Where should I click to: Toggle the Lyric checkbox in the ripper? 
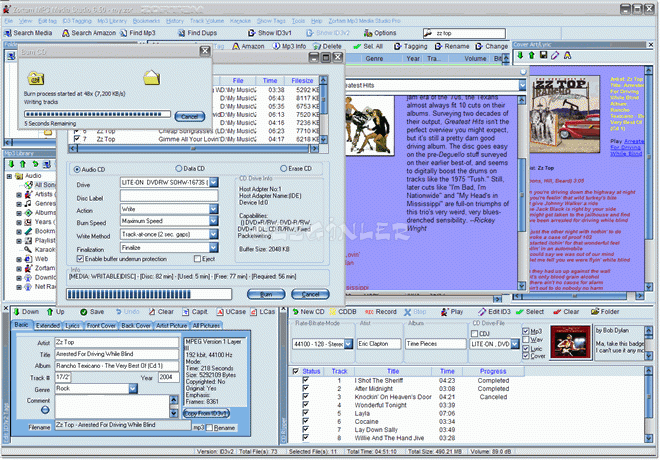(x=526, y=348)
